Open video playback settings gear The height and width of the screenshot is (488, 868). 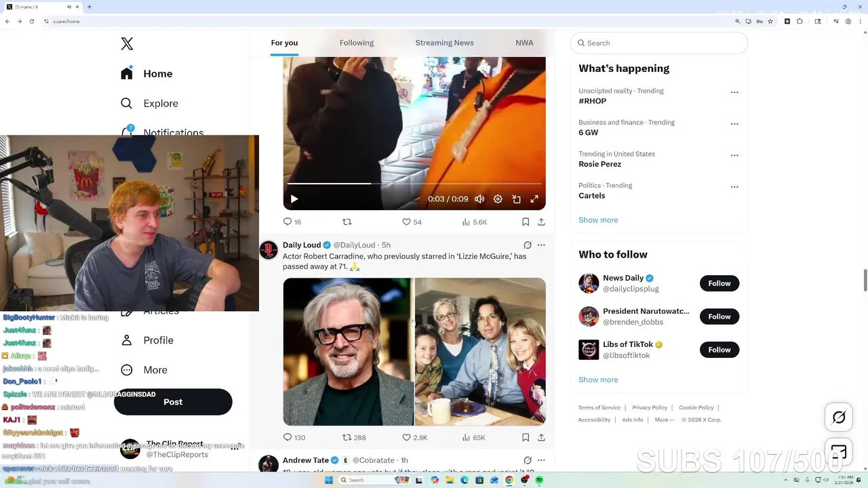click(x=498, y=199)
